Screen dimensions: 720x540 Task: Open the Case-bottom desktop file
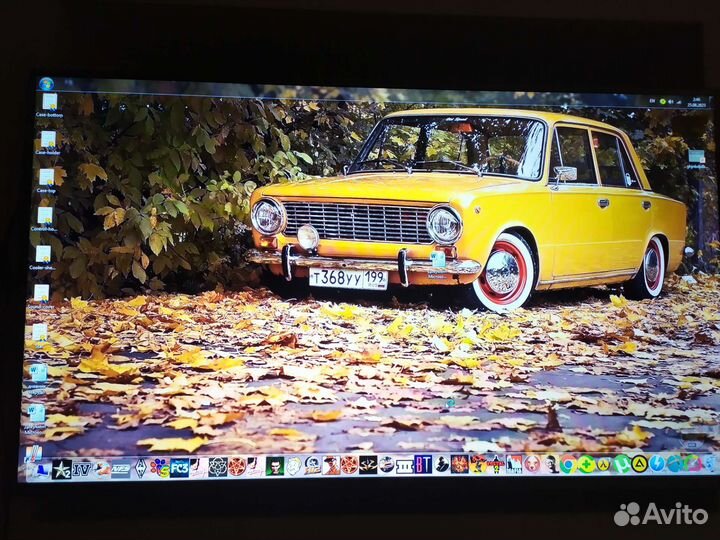(49, 102)
